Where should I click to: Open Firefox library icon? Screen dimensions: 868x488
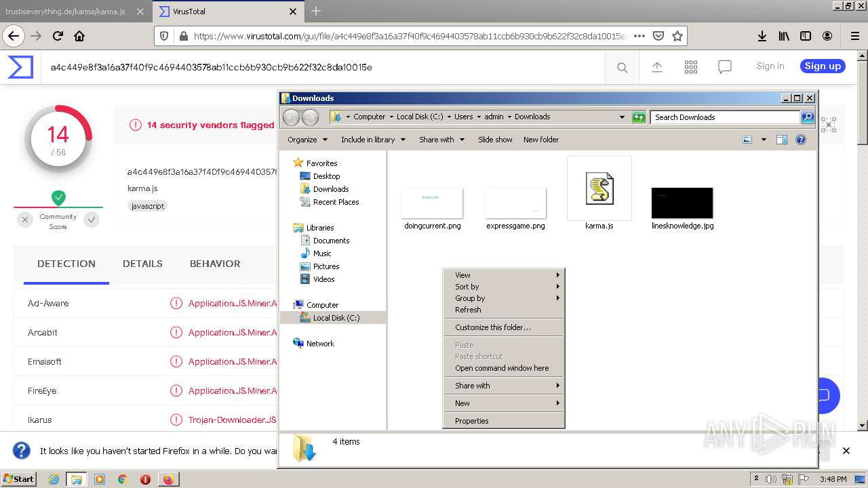[x=783, y=36]
